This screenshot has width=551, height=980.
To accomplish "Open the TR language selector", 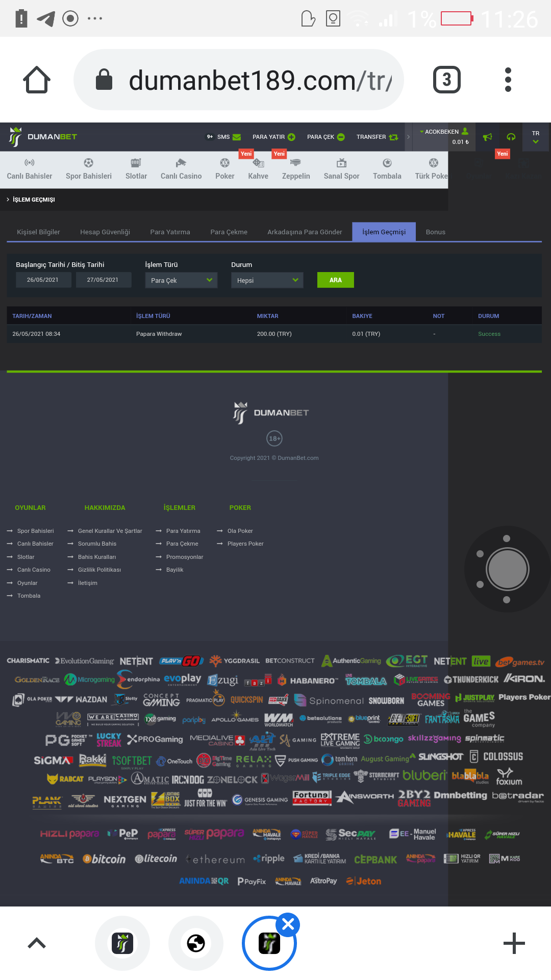I will [535, 137].
